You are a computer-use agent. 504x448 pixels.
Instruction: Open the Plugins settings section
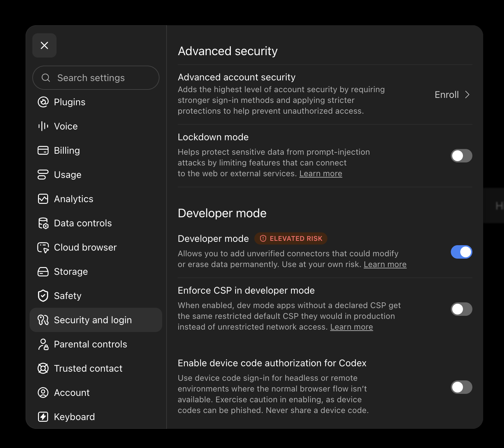pos(96,102)
